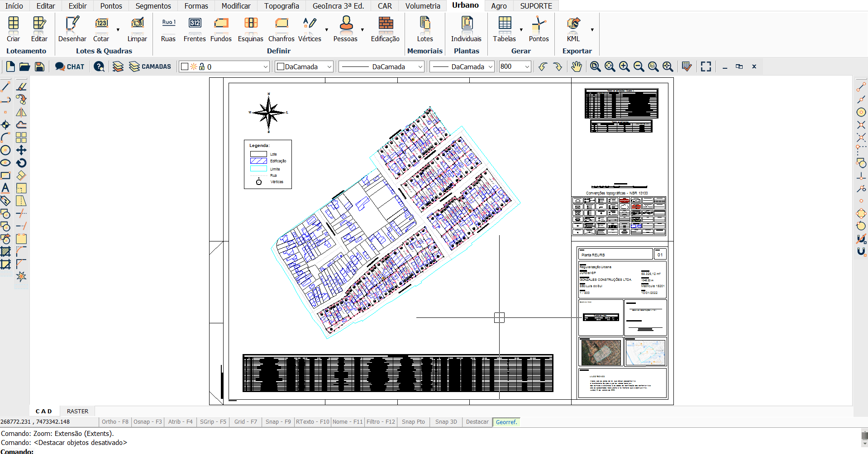Image resolution: width=868 pixels, height=454 pixels.
Task: Open the KML export tool
Action: click(573, 29)
